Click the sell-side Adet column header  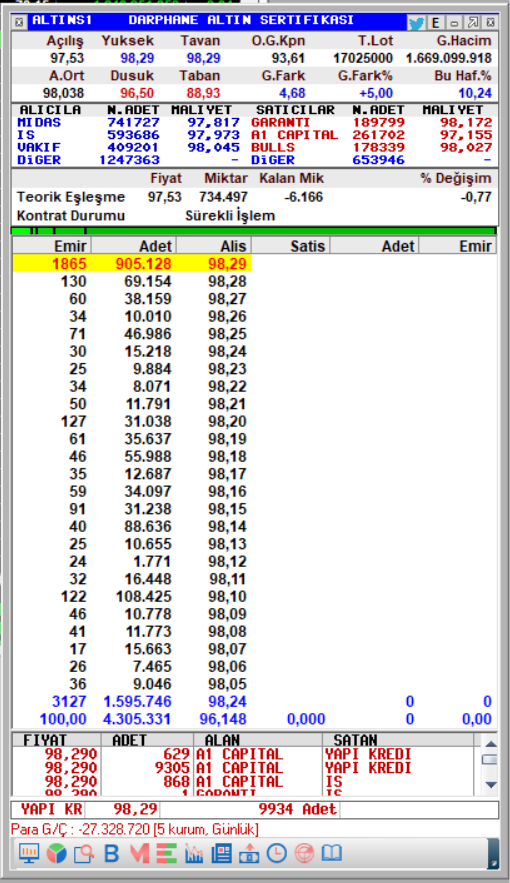[x=374, y=246]
